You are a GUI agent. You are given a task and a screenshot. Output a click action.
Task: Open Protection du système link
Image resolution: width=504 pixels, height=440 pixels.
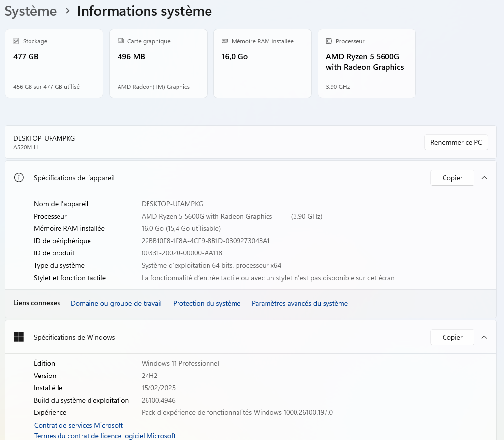(207, 303)
